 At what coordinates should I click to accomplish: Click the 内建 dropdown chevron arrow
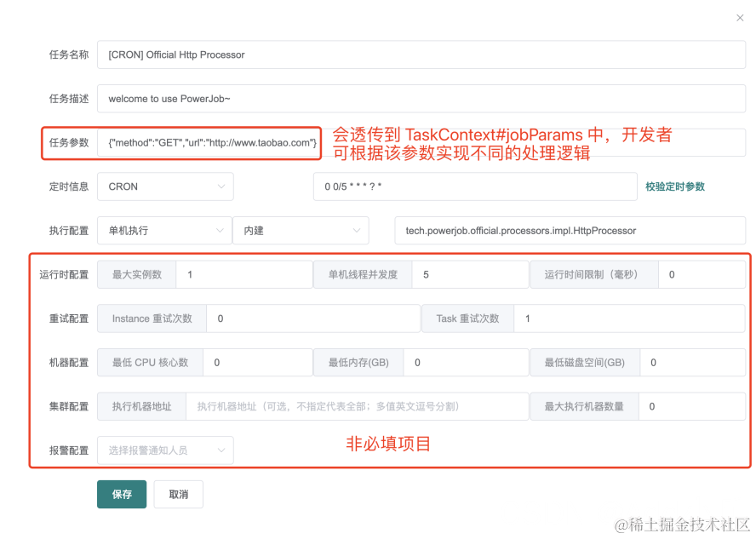click(357, 231)
